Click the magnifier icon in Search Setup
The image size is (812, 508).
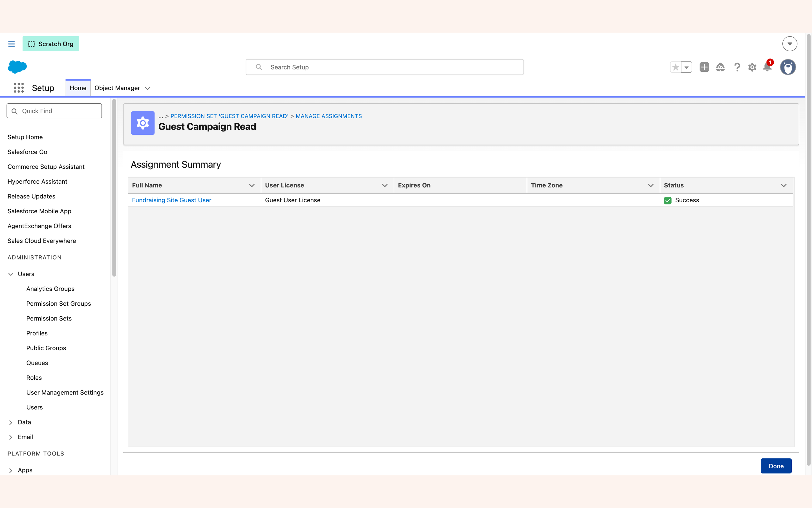pos(259,67)
